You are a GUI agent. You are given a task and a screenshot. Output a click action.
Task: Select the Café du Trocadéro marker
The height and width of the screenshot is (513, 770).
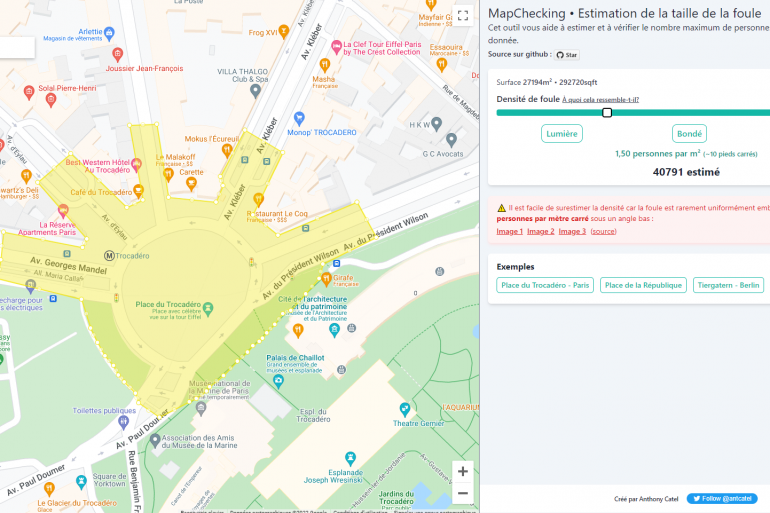tap(139, 191)
